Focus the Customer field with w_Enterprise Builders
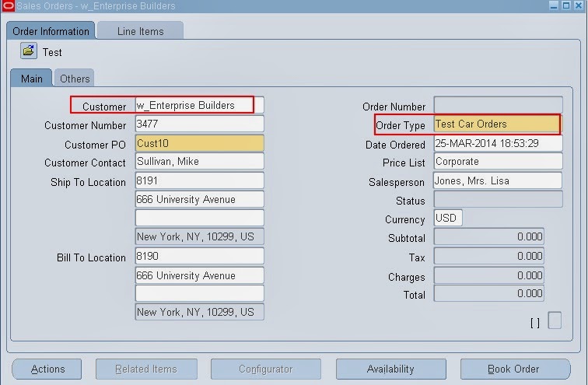Image resolution: width=588 pixels, height=385 pixels. [x=199, y=105]
